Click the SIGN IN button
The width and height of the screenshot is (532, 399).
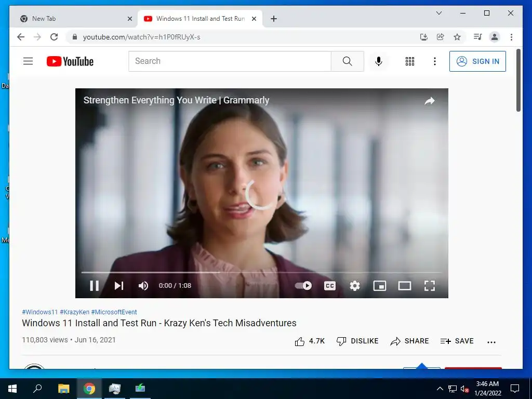pyautogui.click(x=477, y=61)
